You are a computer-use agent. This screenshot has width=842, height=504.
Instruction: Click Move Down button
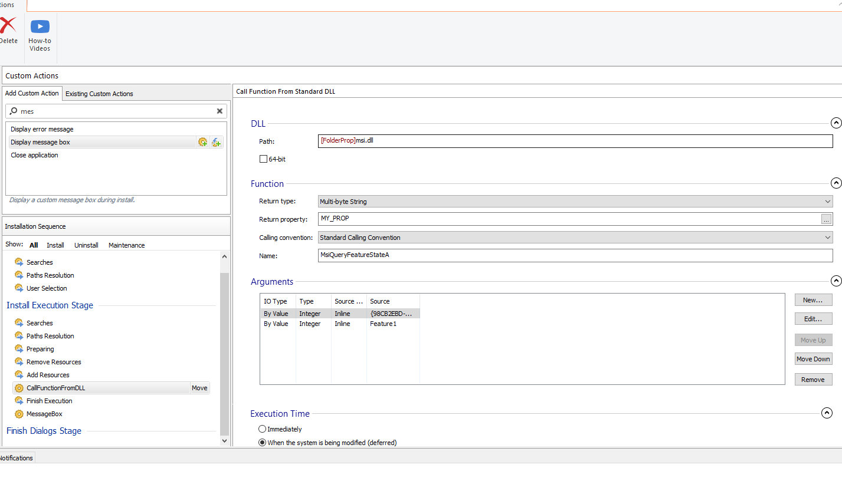coord(813,359)
